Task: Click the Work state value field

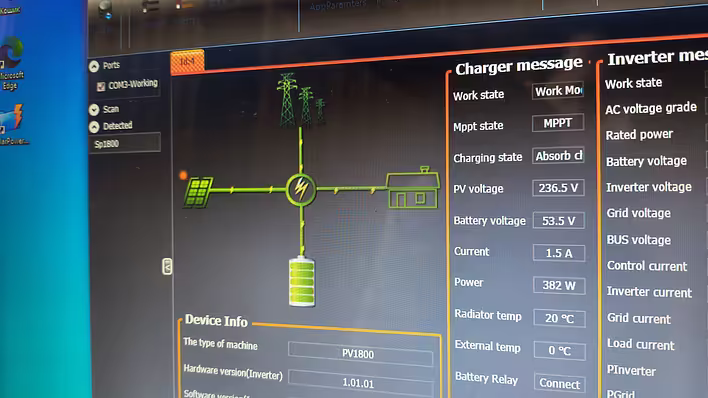Action: pos(558,91)
